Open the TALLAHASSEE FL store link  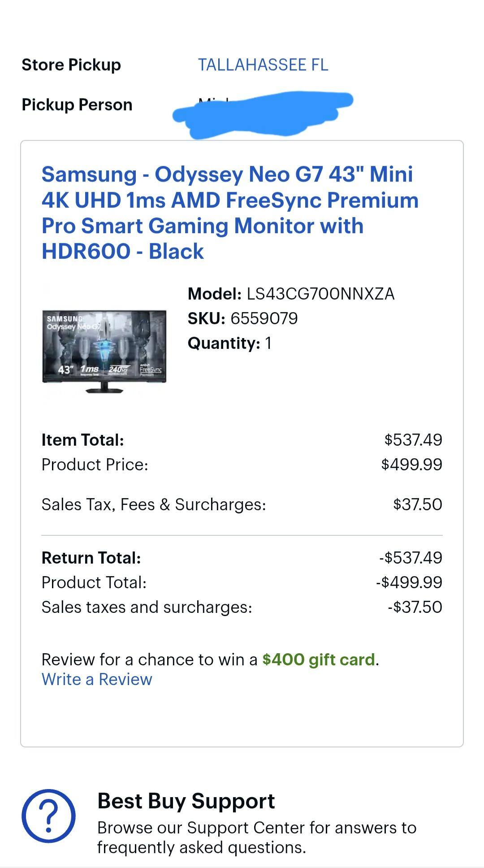coord(263,65)
